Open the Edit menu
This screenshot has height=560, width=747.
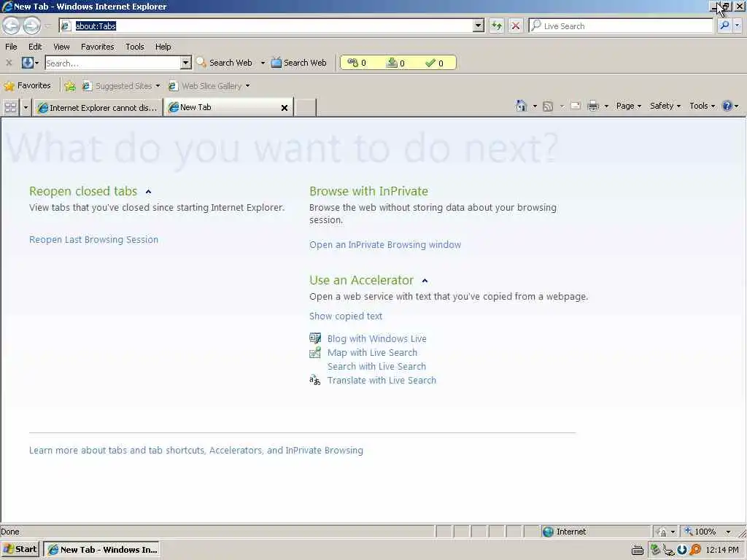(35, 47)
